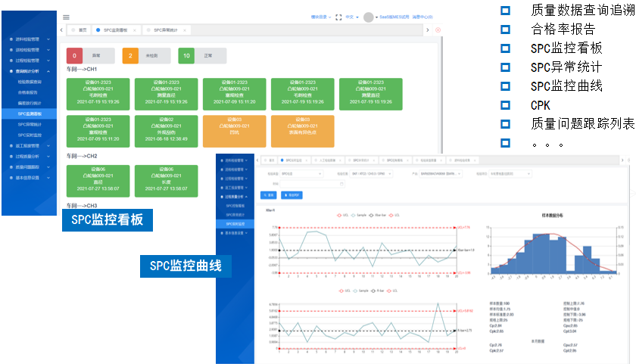Click the red close-all tabs icon
Image resolution: width=636 pixels, height=364 pixels.
pyautogui.click(x=438, y=30)
